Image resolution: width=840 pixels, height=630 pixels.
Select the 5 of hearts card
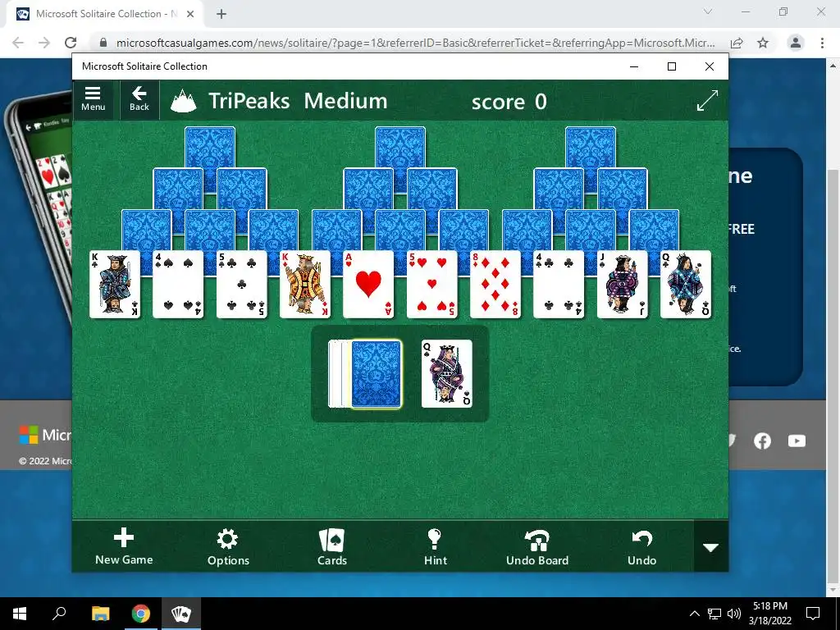pyautogui.click(x=431, y=285)
